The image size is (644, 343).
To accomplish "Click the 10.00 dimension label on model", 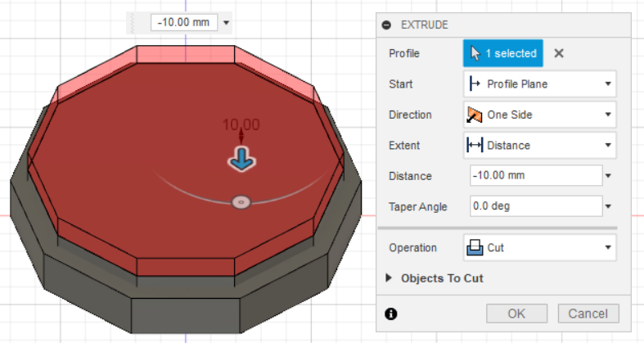I will pos(241,125).
